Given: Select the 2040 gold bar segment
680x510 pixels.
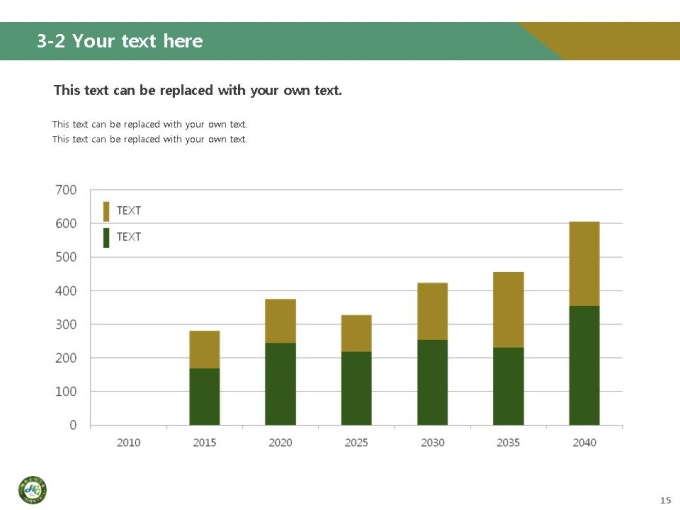Looking at the screenshot, I should tap(585, 264).
